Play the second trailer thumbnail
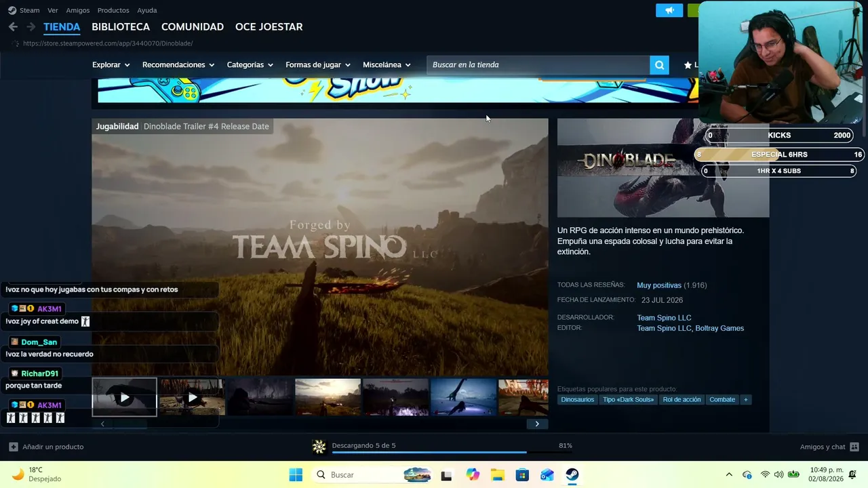The width and height of the screenshot is (868, 488). [193, 397]
